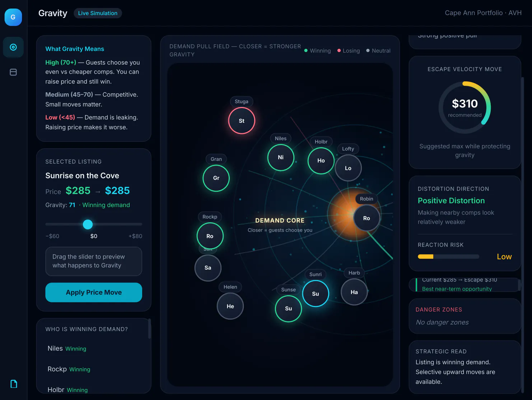The height and width of the screenshot is (400, 532).
Task: Click the 'What Gravity Means' heading
Action: [75, 49]
